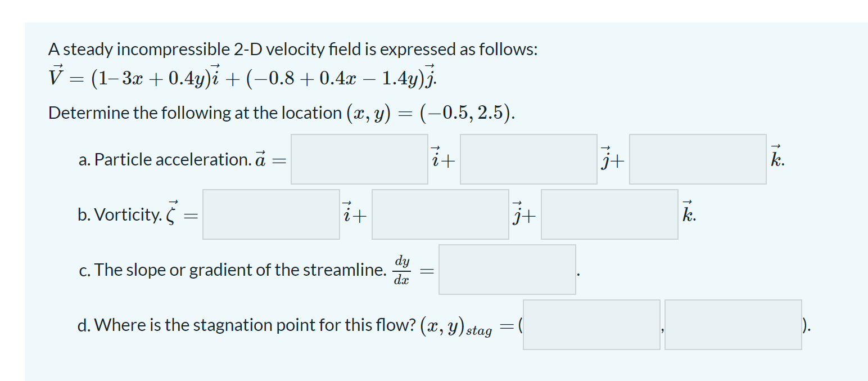Click the k-component field for particle acceleration

[x=697, y=159]
